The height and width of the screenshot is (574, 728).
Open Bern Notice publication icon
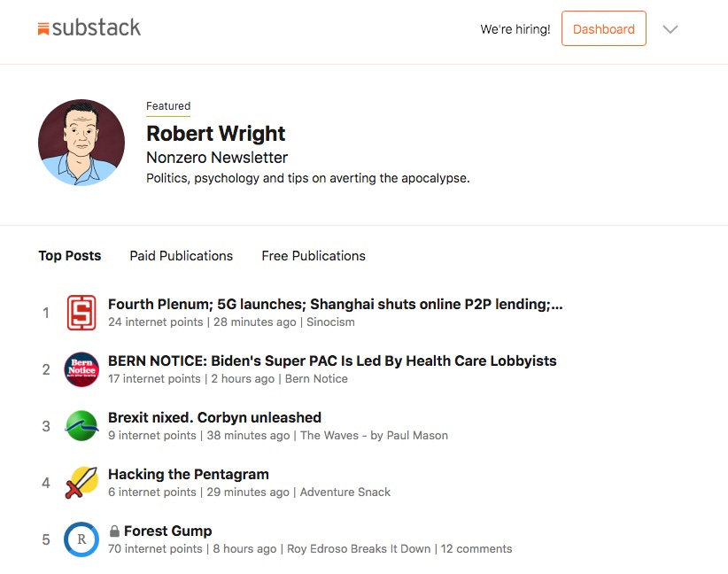pos(81,369)
